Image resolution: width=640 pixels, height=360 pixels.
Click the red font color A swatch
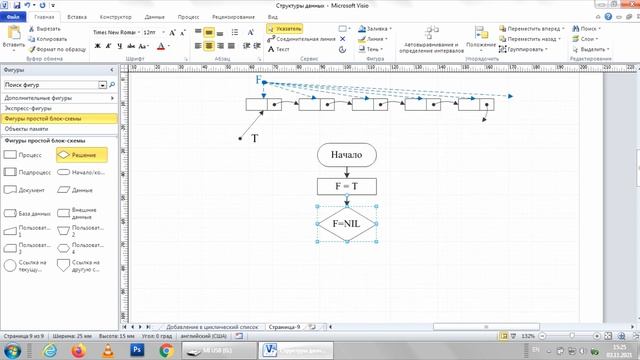tap(161, 46)
